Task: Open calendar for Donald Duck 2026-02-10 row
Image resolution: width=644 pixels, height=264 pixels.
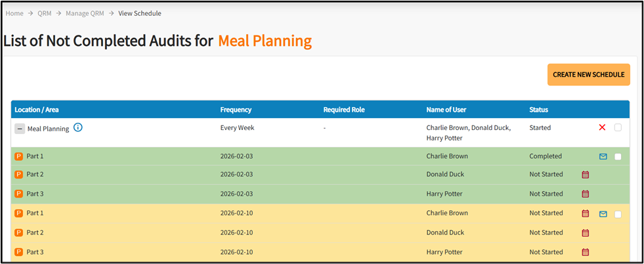Action: tap(586, 232)
